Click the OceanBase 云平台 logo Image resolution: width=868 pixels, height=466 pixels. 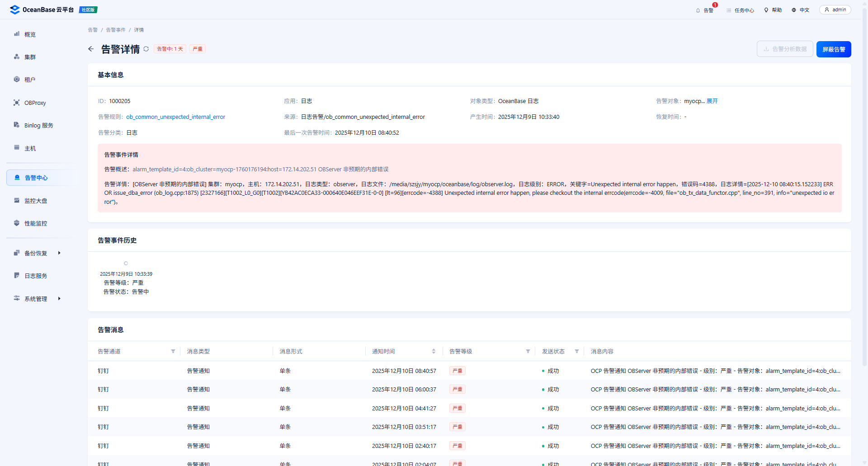tap(42, 9)
